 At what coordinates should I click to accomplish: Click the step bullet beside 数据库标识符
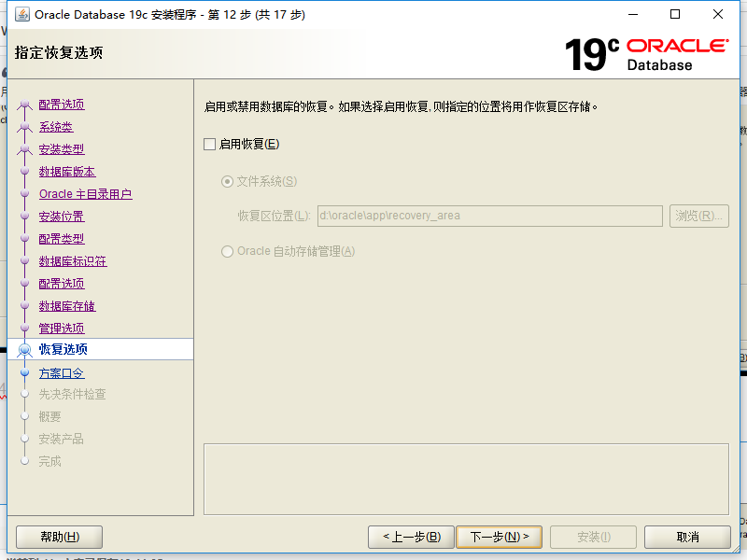pyautogui.click(x=25, y=261)
